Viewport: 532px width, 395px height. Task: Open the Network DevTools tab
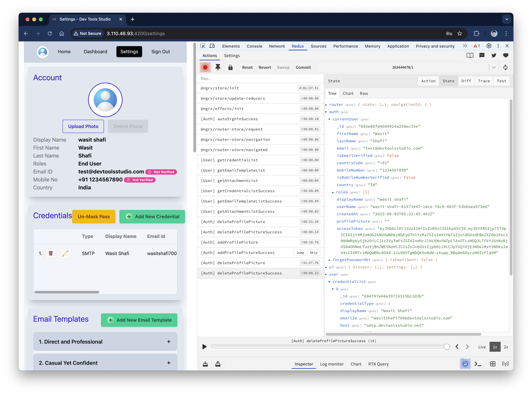tap(277, 46)
